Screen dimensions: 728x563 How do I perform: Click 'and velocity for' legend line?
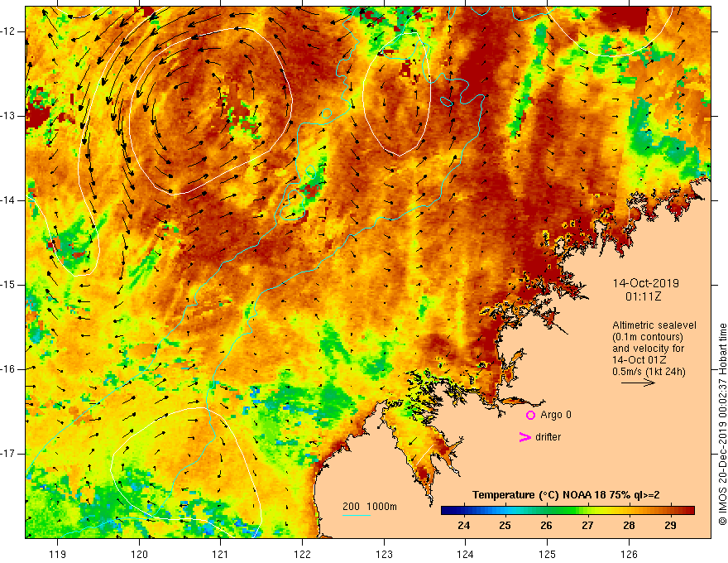(648, 349)
